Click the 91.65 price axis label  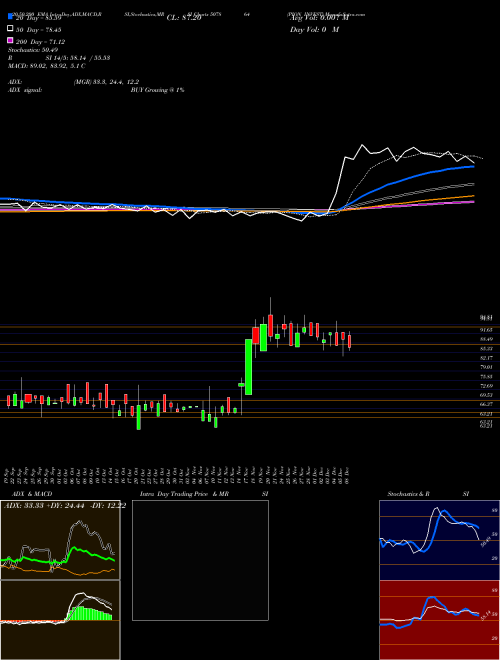(x=486, y=330)
